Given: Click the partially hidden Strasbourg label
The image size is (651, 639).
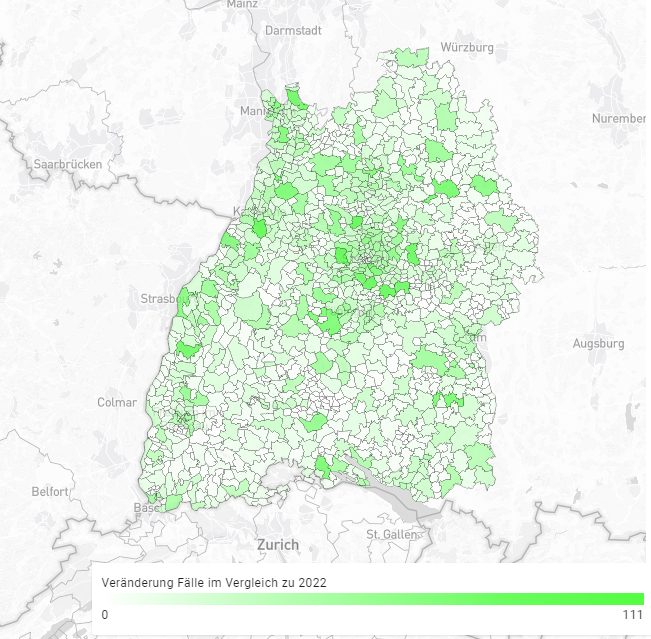Looking at the screenshot, I should coord(158,299).
